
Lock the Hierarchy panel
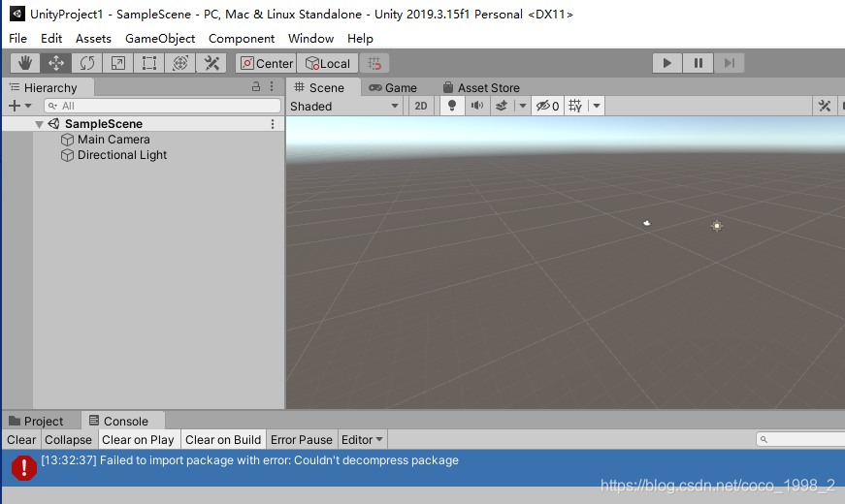coord(256,86)
